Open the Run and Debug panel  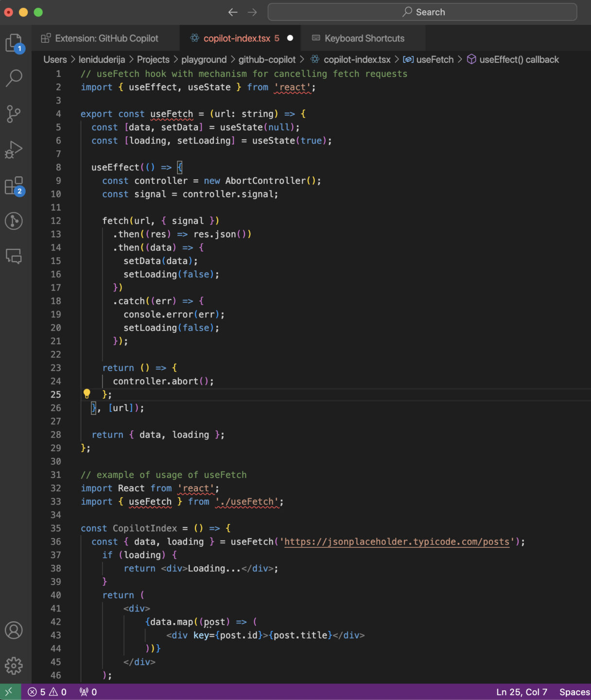14,149
